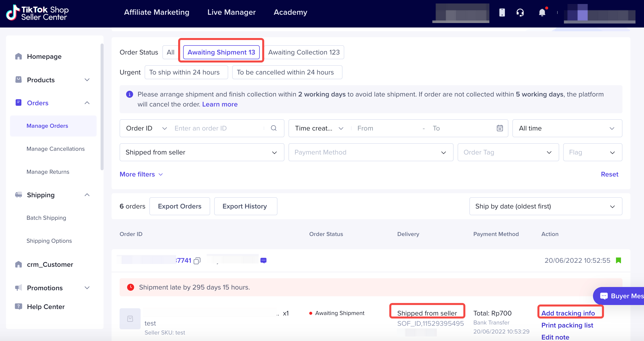Click the sidebar vertical scrollbar
The width and height of the screenshot is (644, 341).
[x=102, y=107]
